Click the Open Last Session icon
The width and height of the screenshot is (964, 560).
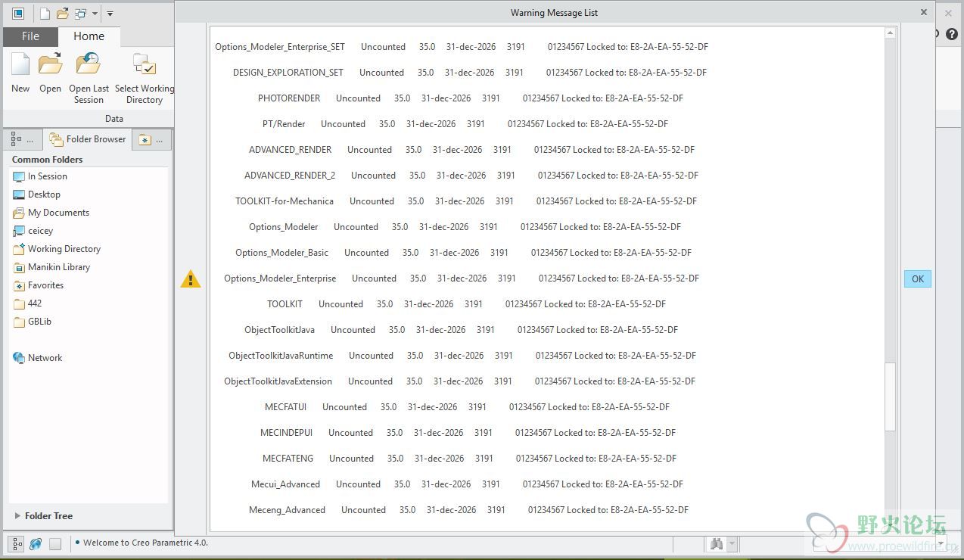pos(89,64)
